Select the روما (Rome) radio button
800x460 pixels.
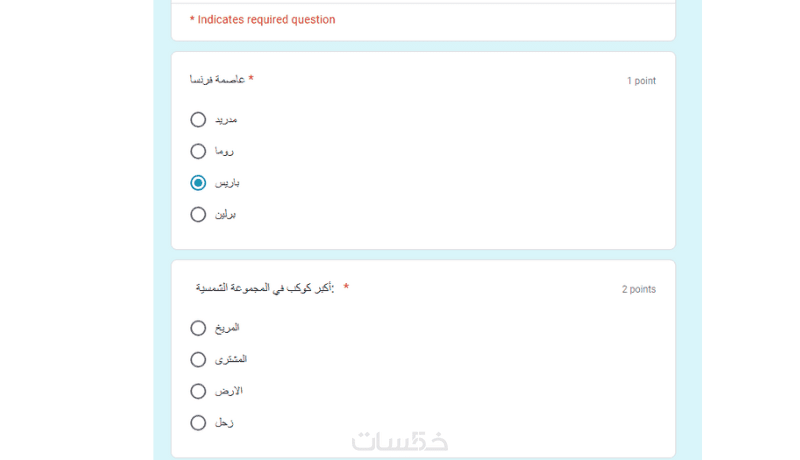pyautogui.click(x=198, y=151)
